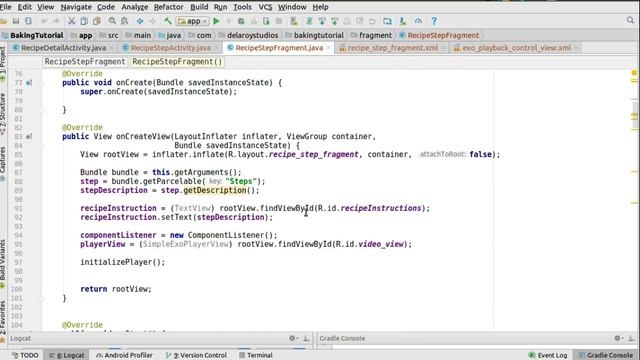The image size is (640, 360).
Task: Switch to the RecipeStepActivity.java tab
Action: coord(171,48)
